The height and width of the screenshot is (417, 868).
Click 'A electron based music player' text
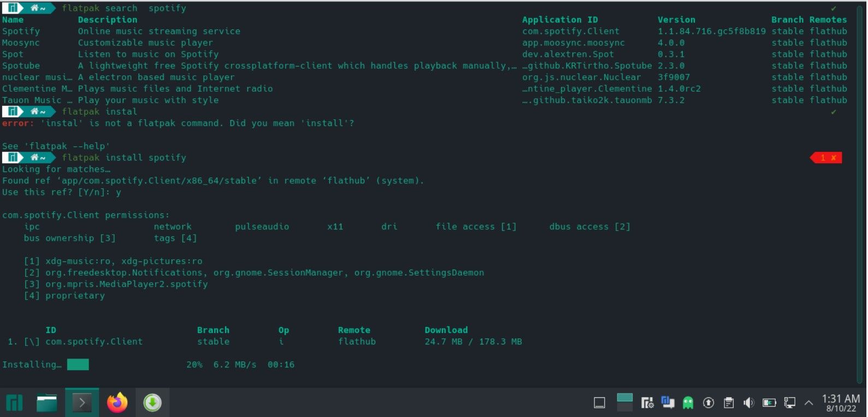pyautogui.click(x=156, y=77)
